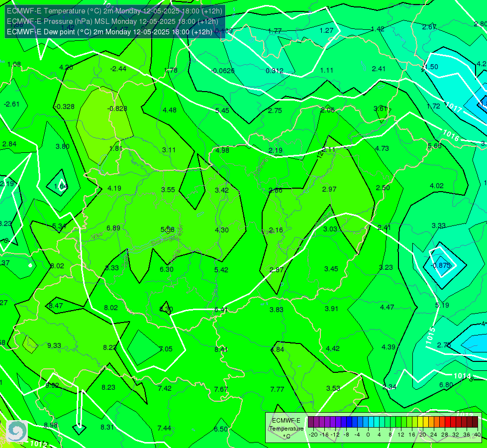Click the 6.50 grid value

click(x=221, y=430)
